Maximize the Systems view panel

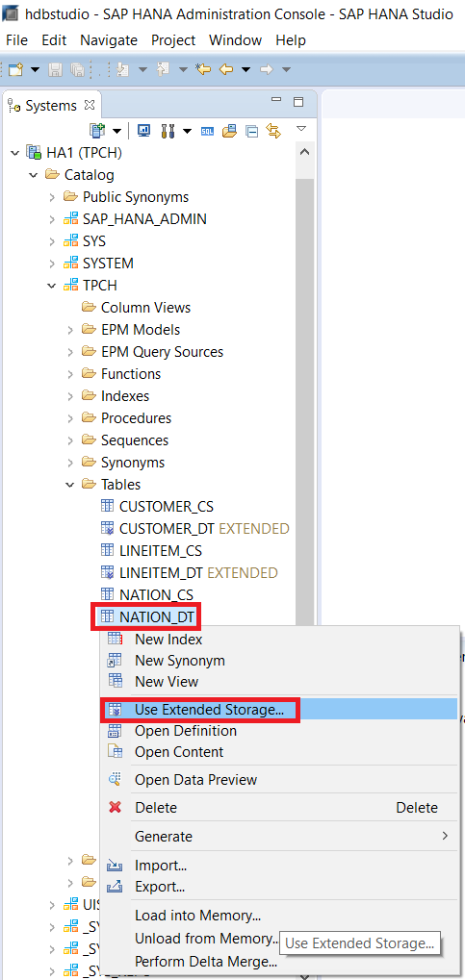coord(298,102)
